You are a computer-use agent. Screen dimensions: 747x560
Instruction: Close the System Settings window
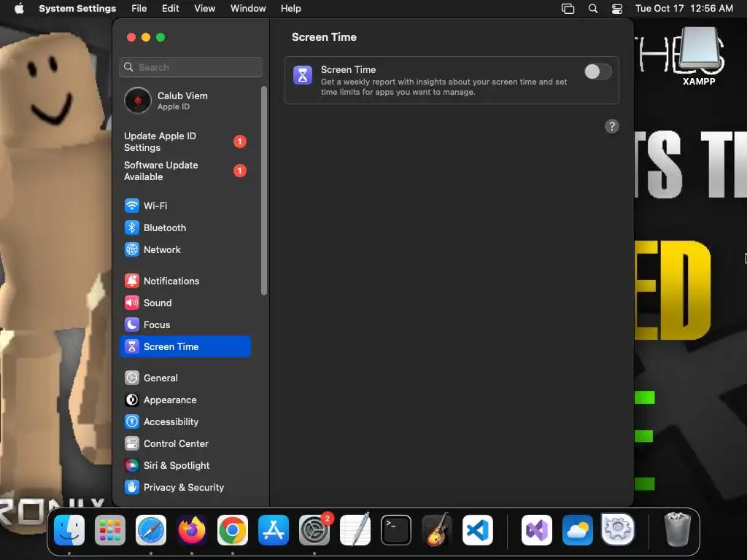click(131, 37)
